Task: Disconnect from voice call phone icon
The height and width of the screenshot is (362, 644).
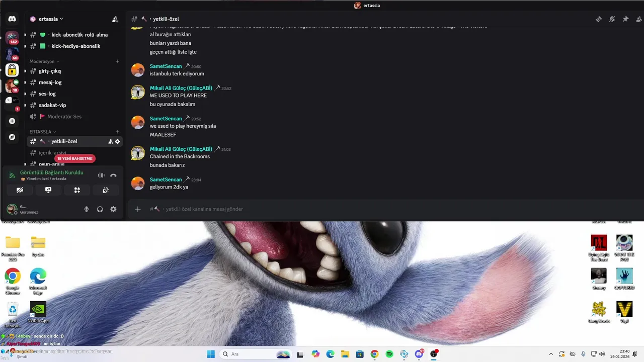Action: (114, 175)
